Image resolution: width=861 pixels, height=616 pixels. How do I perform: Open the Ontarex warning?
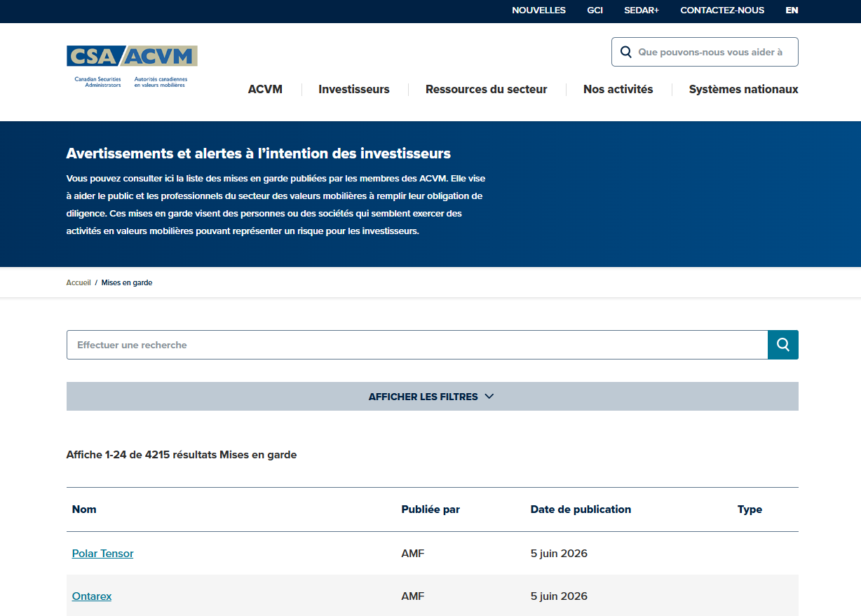coord(92,596)
